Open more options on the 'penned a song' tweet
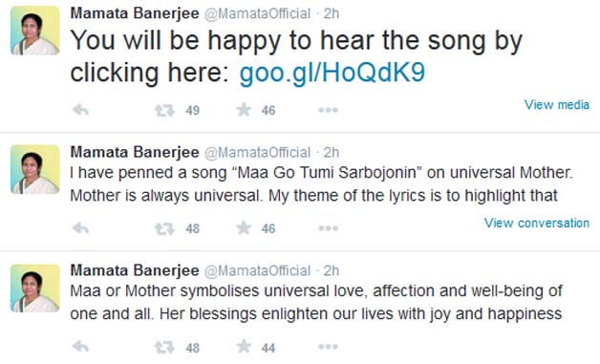The width and height of the screenshot is (600, 364). click(x=328, y=228)
